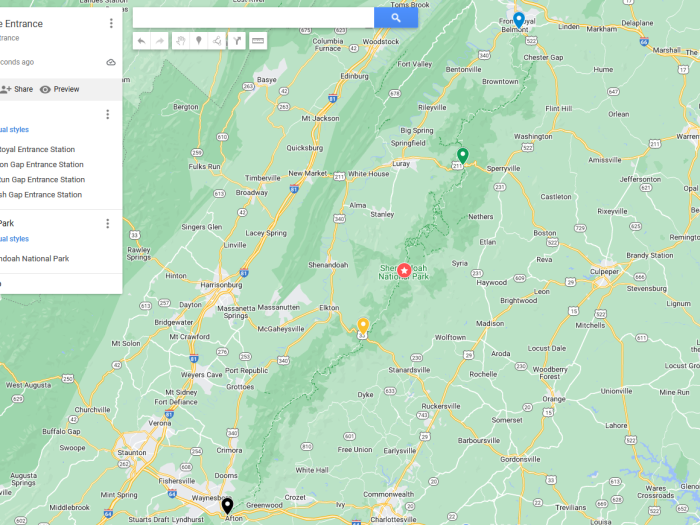Click the Park layer title
The width and height of the screenshot is (700, 525).
coord(7,223)
